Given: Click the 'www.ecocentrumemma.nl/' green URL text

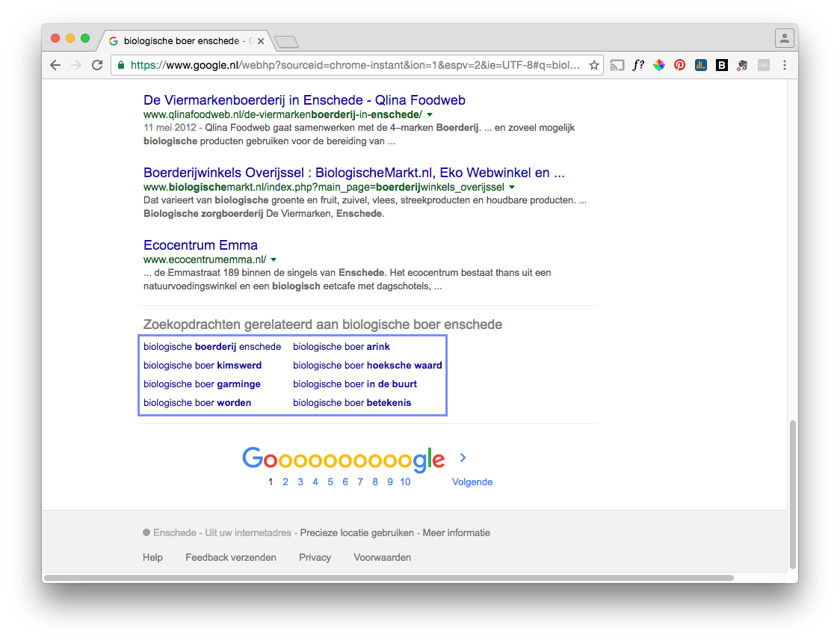Looking at the screenshot, I should point(205,259).
